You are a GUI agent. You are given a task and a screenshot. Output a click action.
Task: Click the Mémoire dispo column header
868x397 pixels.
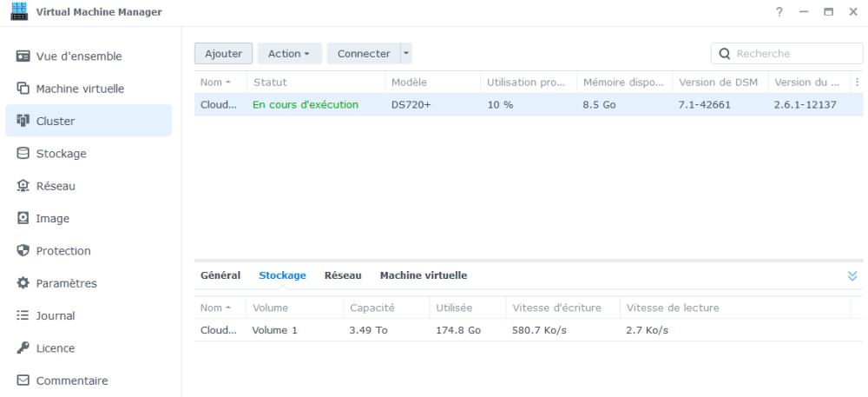[624, 82]
